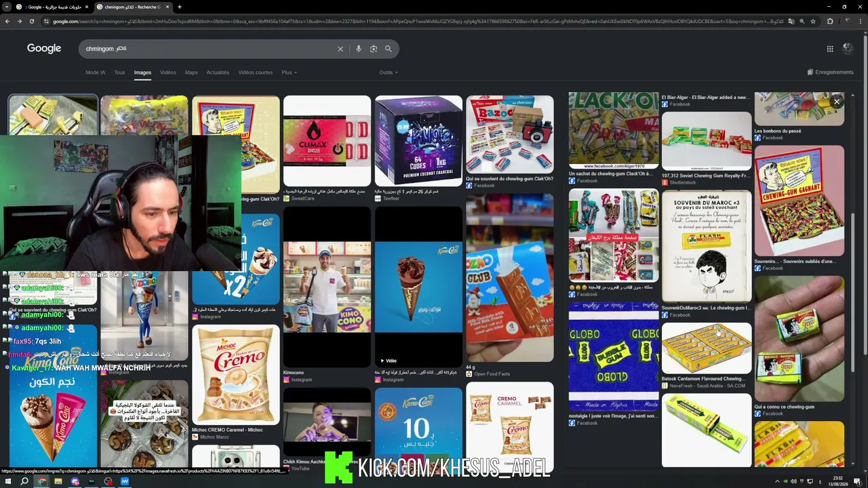Open the hand holding gum packs image

point(800,339)
